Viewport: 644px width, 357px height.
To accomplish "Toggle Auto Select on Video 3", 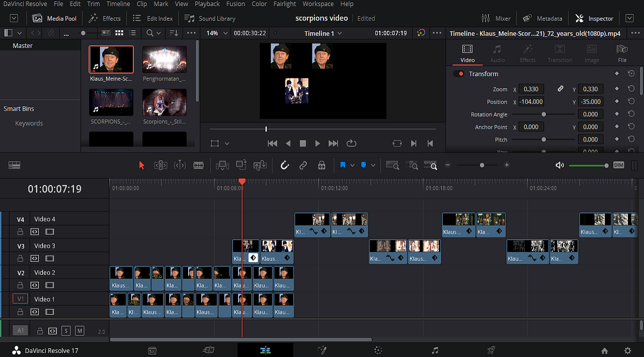I will (35, 259).
